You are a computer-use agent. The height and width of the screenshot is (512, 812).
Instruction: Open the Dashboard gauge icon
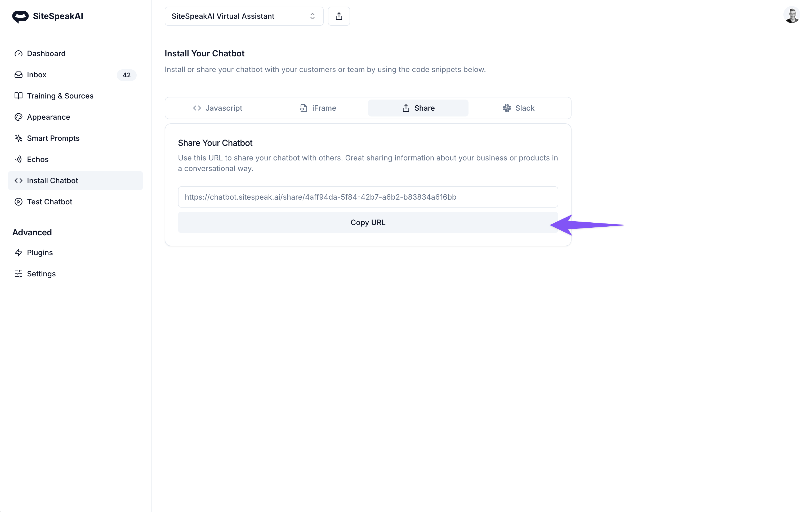click(19, 53)
